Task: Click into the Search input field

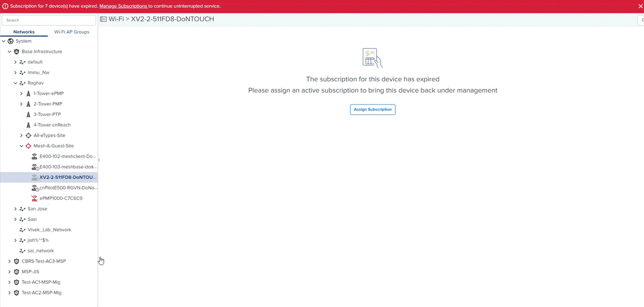Action: coord(49,20)
